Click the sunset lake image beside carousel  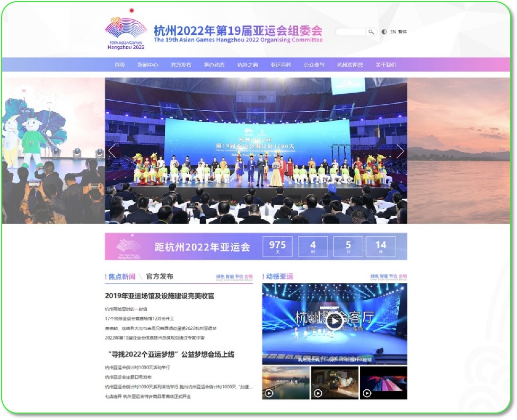click(x=459, y=151)
